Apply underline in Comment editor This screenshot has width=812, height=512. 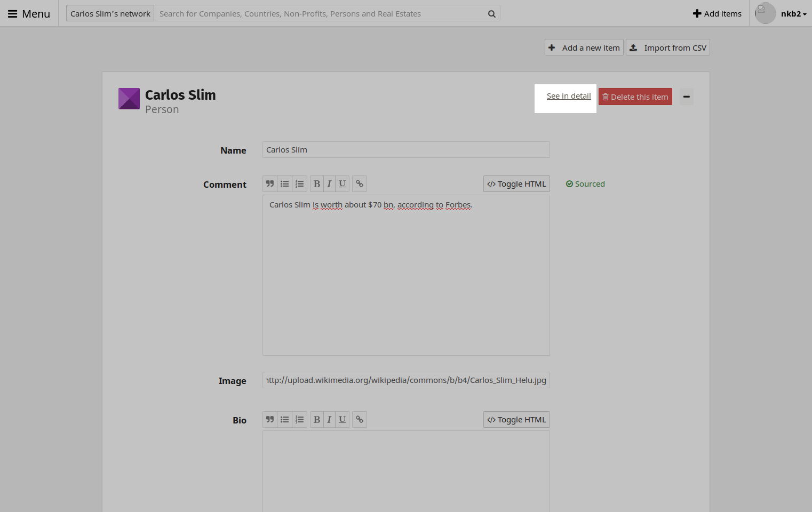[343, 184]
